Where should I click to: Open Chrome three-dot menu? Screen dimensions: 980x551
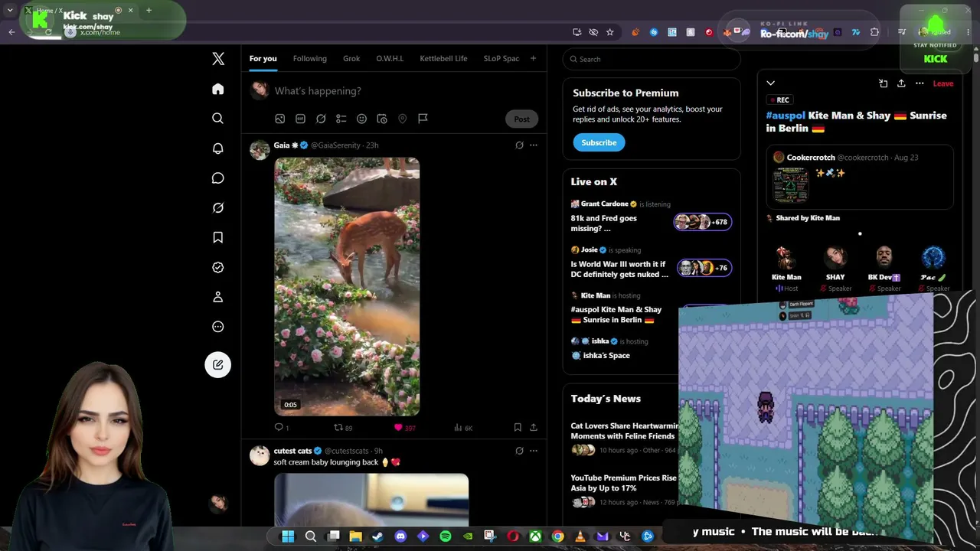pos(968,32)
